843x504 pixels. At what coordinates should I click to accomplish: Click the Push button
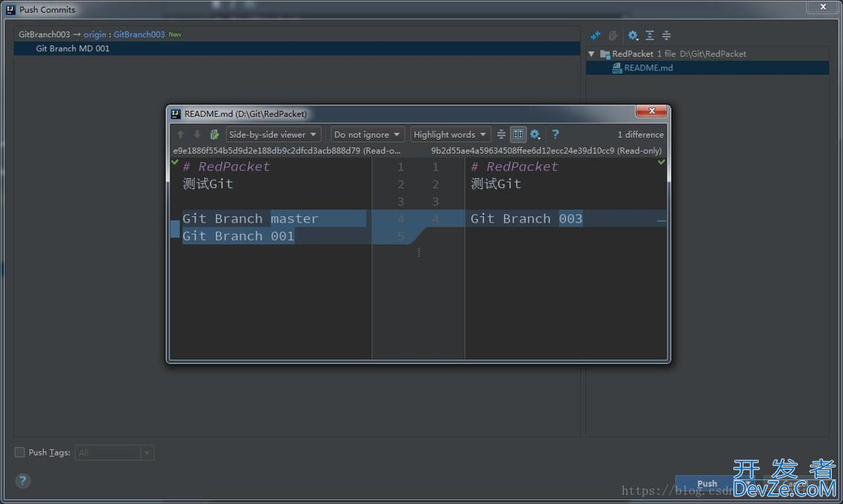pos(707,484)
